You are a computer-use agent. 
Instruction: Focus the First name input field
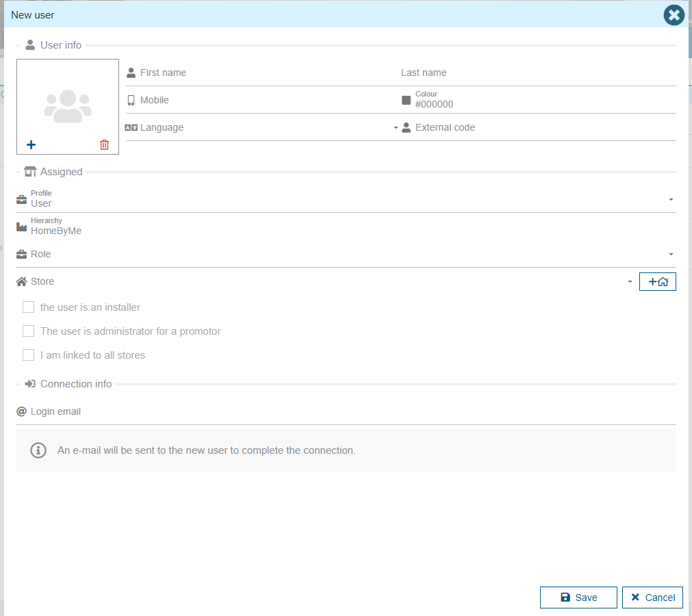260,73
